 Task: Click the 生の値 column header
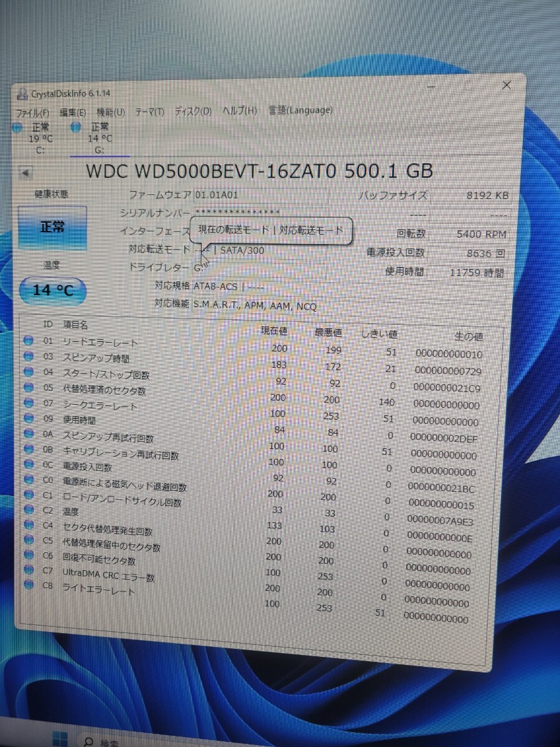pyautogui.click(x=469, y=337)
